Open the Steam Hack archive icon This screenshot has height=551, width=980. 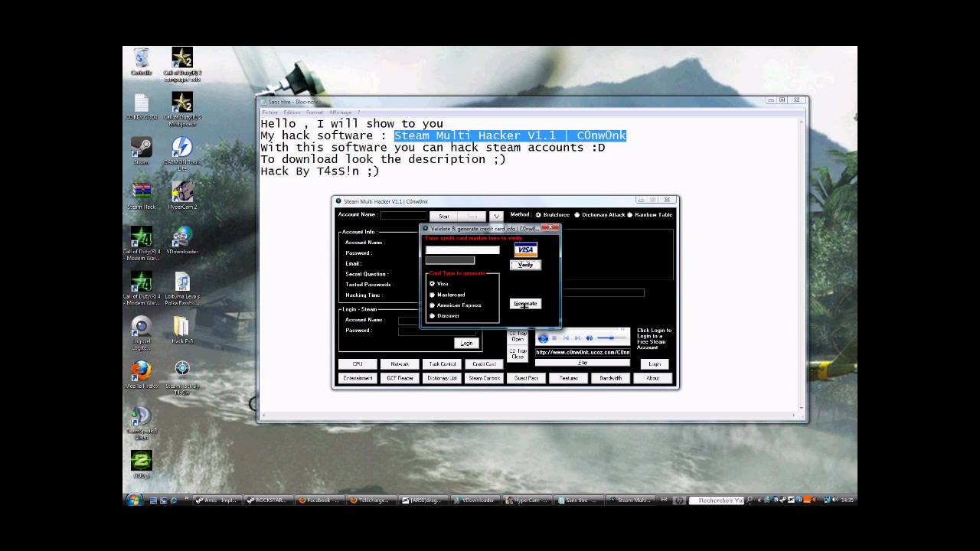[142, 195]
